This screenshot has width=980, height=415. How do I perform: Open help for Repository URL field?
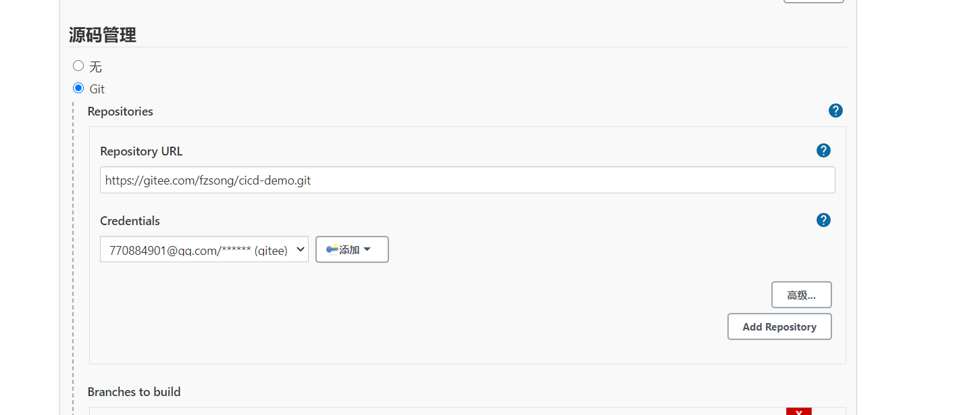(x=823, y=151)
